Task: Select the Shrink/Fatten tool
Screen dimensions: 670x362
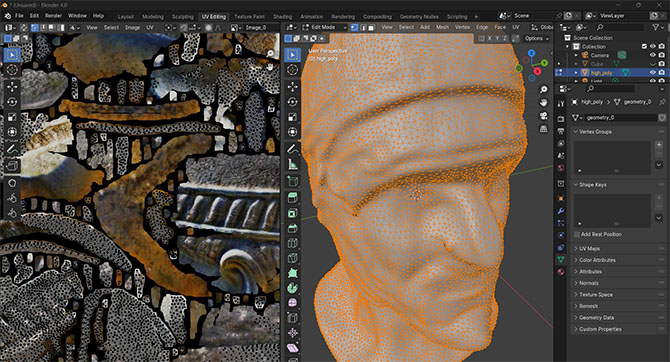Action: pos(293,333)
